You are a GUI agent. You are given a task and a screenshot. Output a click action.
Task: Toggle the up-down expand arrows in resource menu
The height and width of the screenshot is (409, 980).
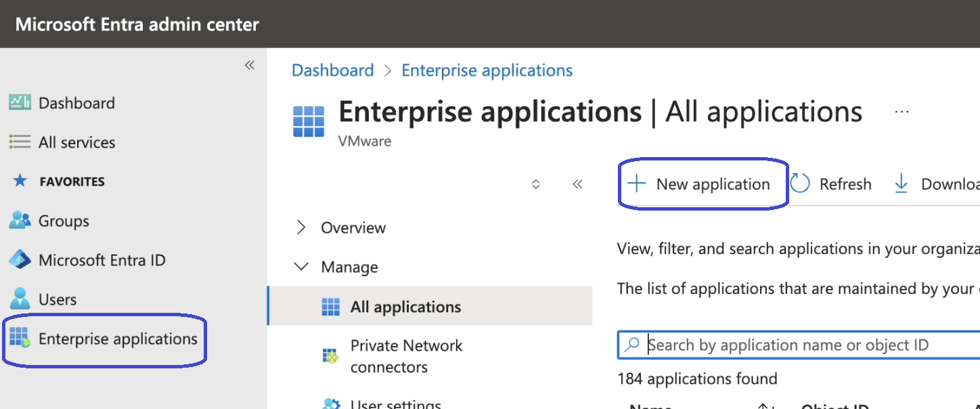(x=536, y=184)
